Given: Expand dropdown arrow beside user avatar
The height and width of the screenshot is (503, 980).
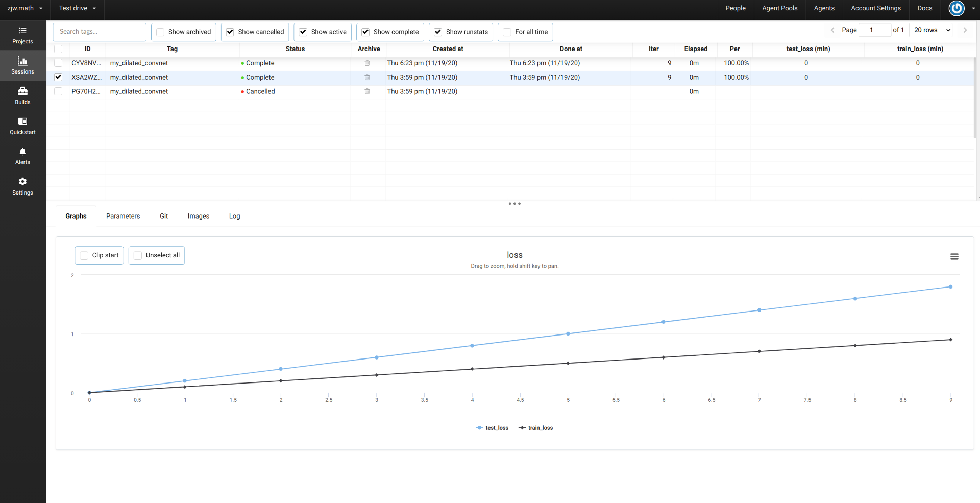Looking at the screenshot, I should (x=974, y=8).
